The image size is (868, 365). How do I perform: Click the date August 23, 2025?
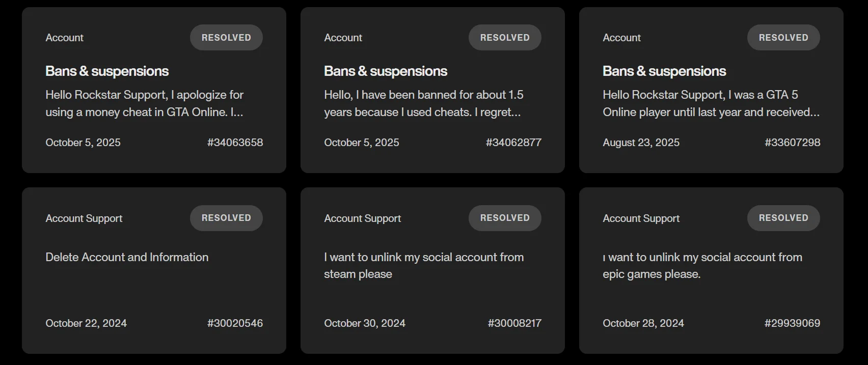pyautogui.click(x=641, y=143)
